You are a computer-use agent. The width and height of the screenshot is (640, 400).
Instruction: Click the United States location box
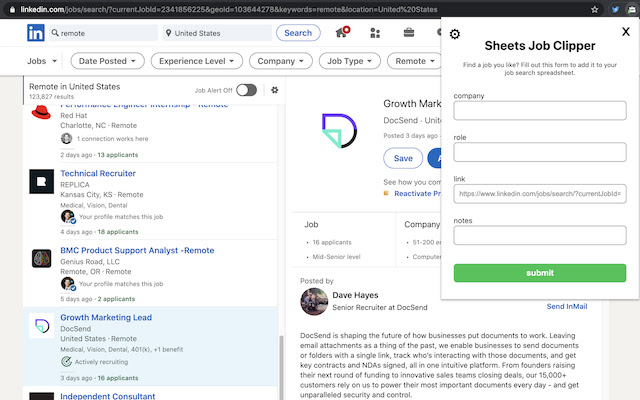[218, 33]
